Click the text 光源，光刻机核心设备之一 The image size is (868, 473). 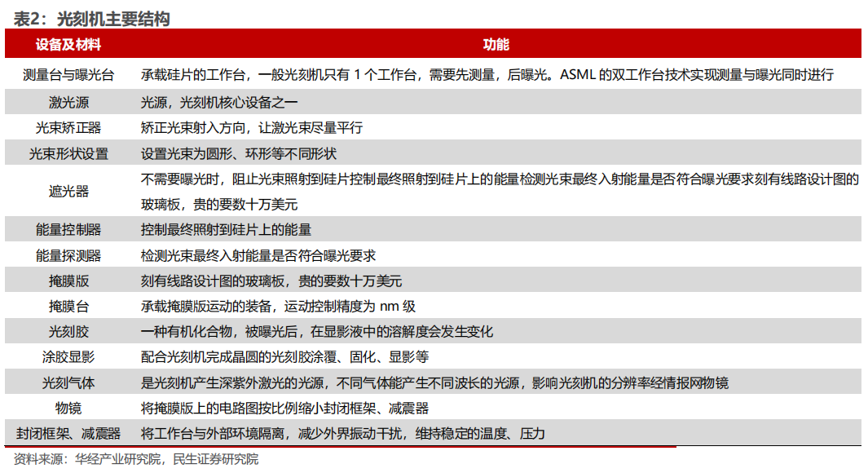tap(219, 103)
